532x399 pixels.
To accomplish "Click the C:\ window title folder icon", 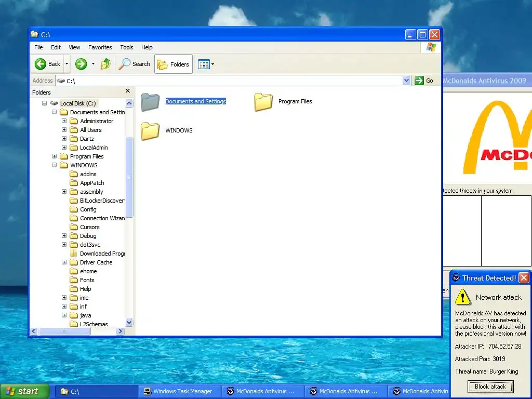I will [35, 34].
